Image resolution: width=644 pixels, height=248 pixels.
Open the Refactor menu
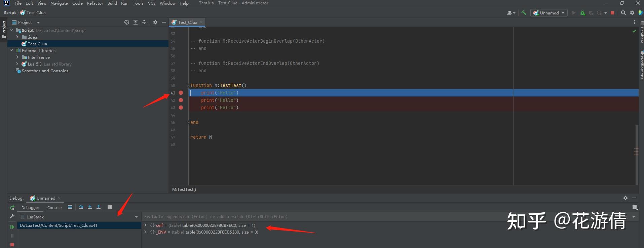click(95, 3)
